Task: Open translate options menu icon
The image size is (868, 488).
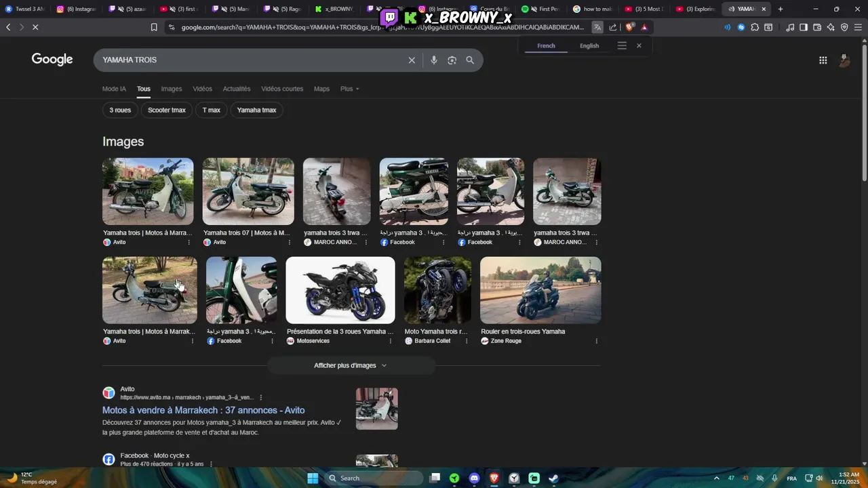Action: point(622,45)
